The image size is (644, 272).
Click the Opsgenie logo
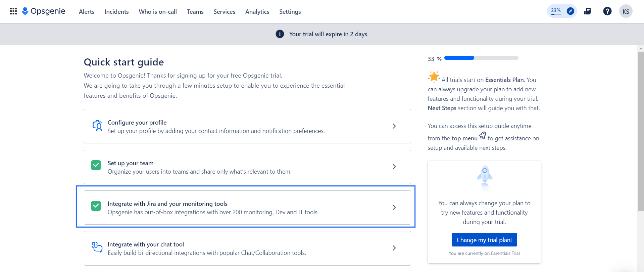pyautogui.click(x=44, y=11)
